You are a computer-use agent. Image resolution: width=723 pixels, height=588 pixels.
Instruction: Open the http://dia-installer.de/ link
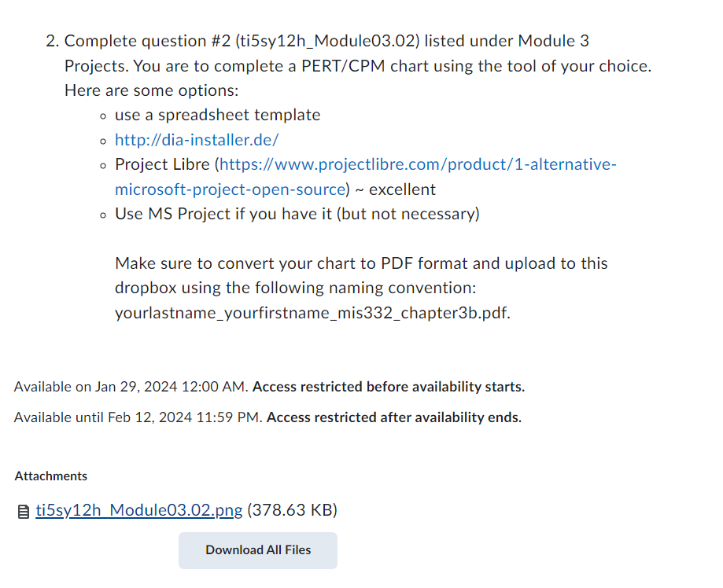click(196, 139)
